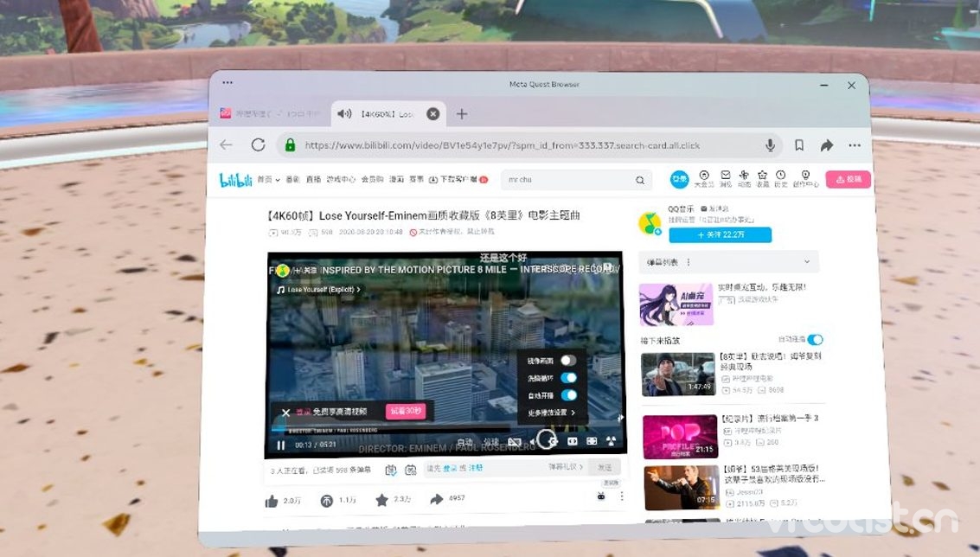Screen dimensions: 980x557
Task: Click the danmaku toggle icon below player
Action: click(x=391, y=470)
